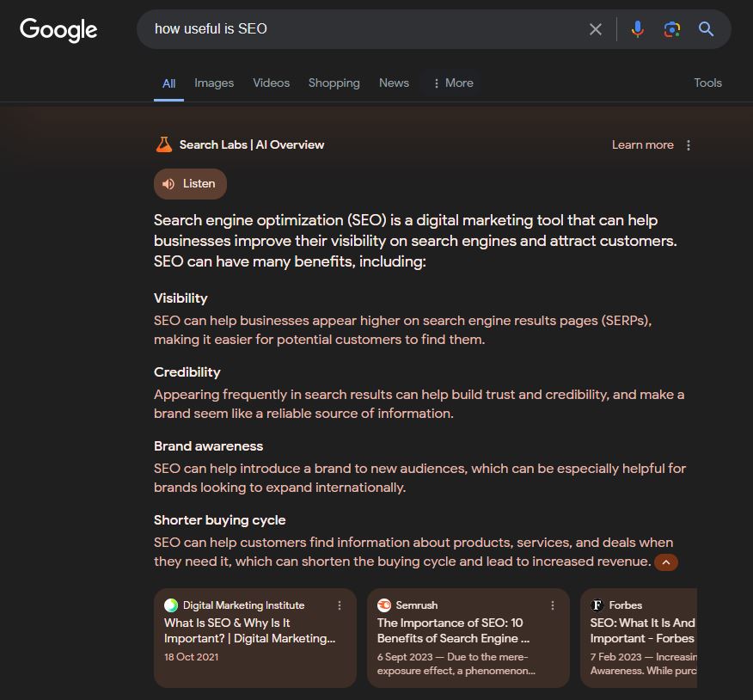The height and width of the screenshot is (700, 753).
Task: Click the Search Labs flask icon
Action: click(164, 144)
